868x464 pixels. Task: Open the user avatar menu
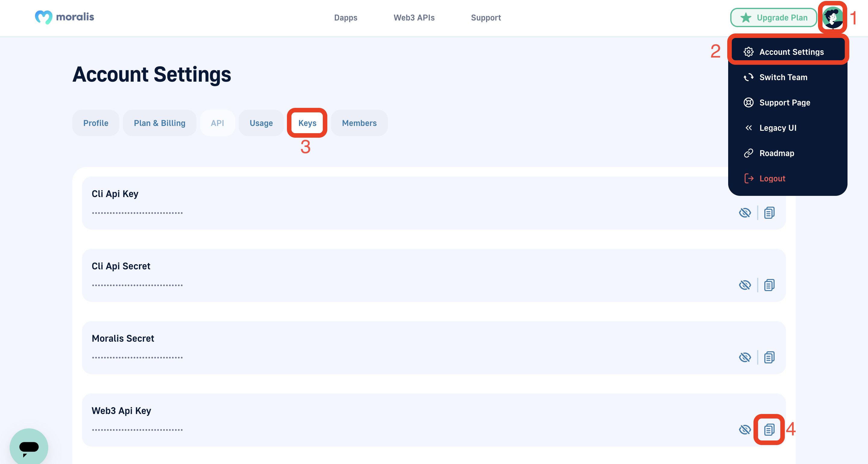click(x=832, y=17)
